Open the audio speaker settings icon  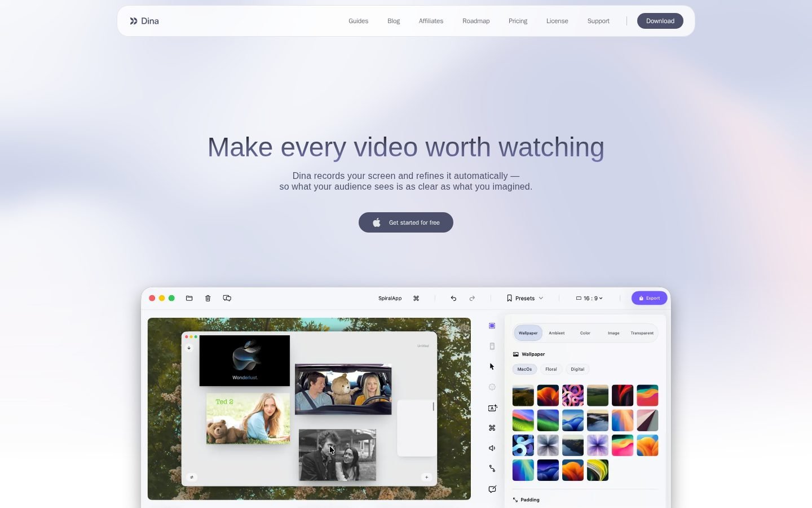click(492, 448)
